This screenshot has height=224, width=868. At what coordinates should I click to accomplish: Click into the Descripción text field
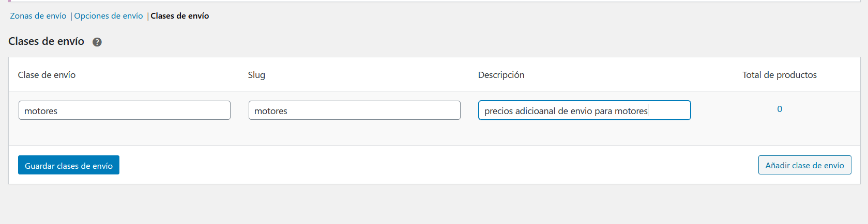(x=585, y=110)
